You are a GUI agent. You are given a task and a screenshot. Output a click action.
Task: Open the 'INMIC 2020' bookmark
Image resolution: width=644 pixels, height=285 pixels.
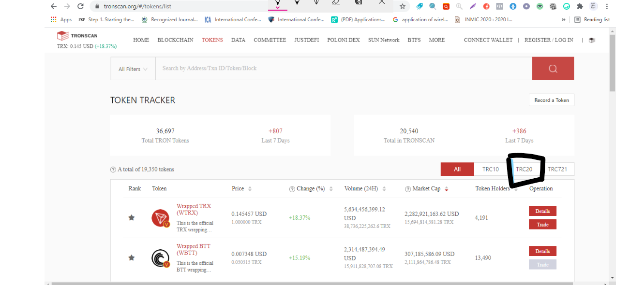pos(483,20)
